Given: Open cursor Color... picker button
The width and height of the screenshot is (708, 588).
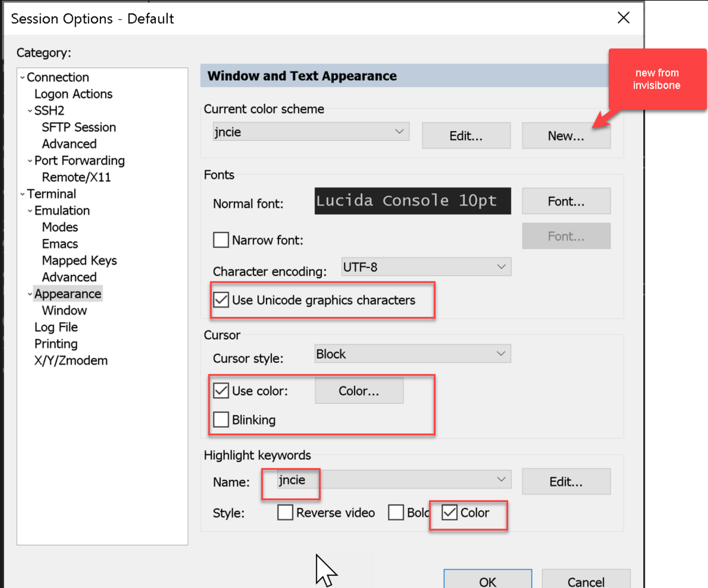Looking at the screenshot, I should [359, 391].
